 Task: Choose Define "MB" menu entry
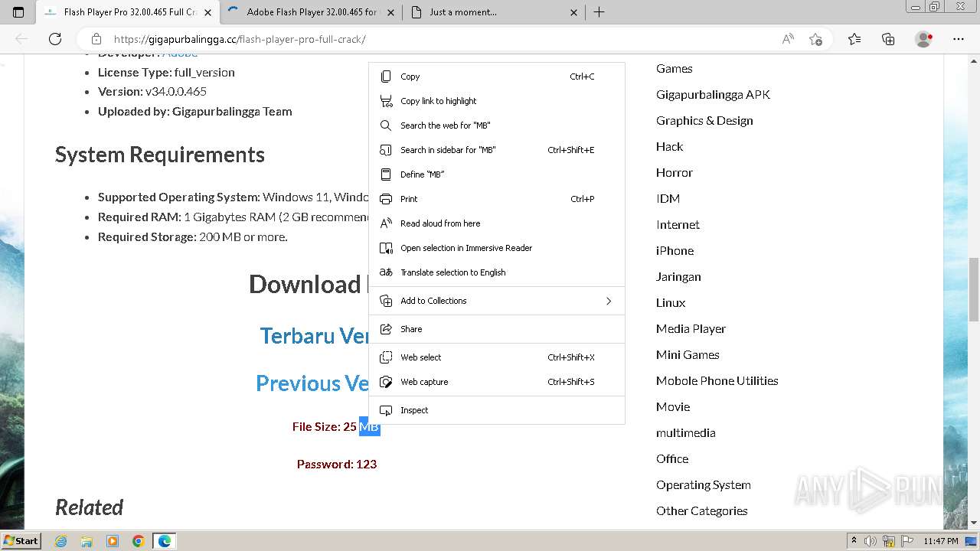point(497,174)
